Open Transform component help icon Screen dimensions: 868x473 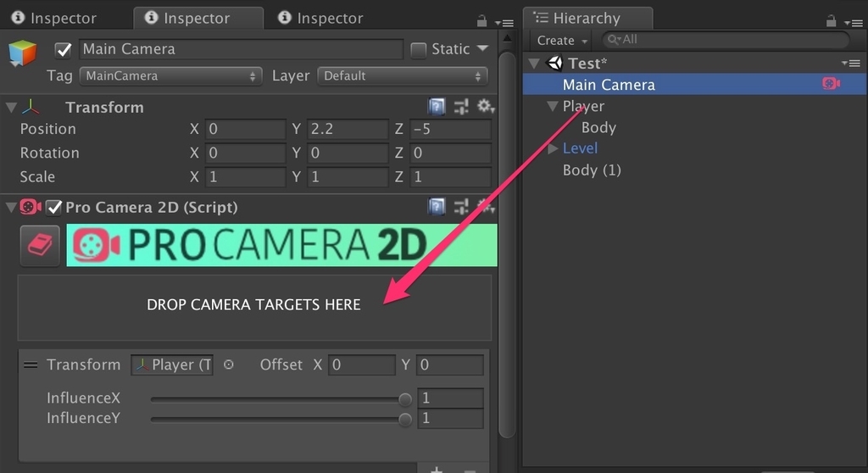[x=437, y=106]
